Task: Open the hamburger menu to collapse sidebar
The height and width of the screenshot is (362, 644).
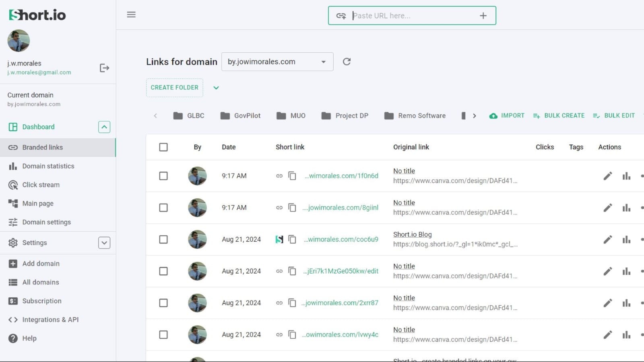Action: [131, 15]
